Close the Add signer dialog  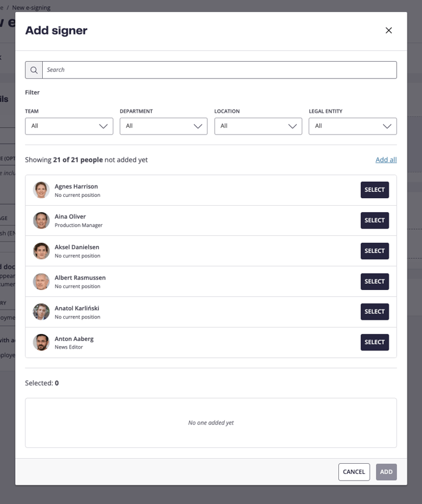389,30
